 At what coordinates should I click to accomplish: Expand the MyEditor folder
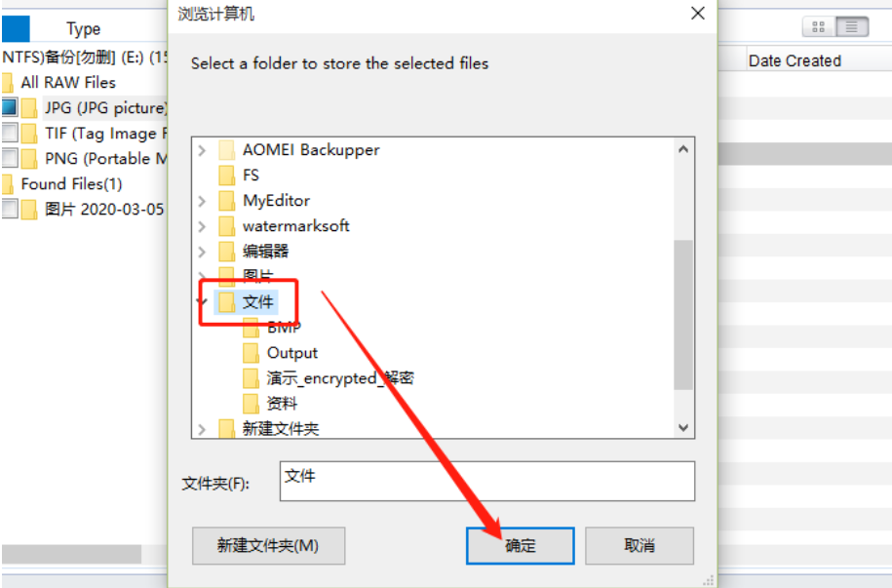(202, 200)
